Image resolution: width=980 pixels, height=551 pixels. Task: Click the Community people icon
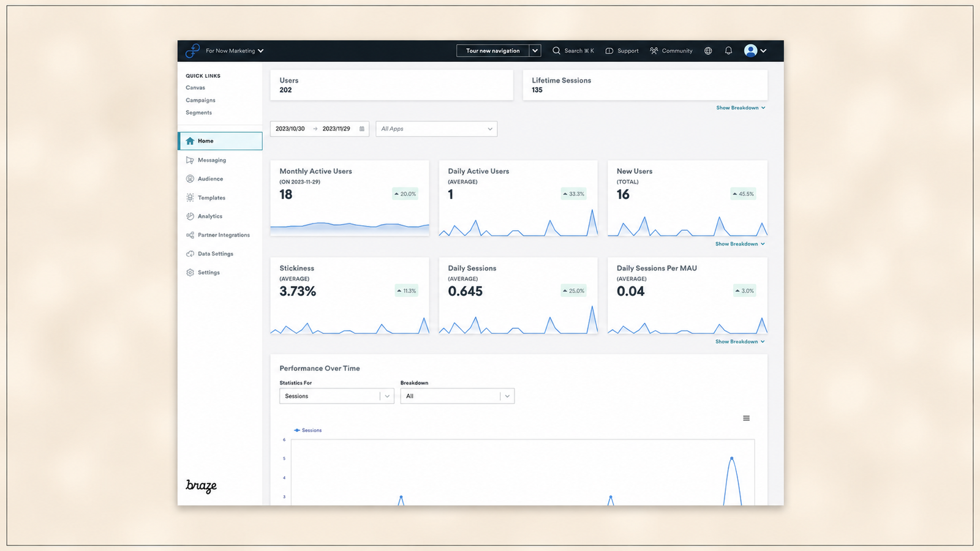click(654, 51)
